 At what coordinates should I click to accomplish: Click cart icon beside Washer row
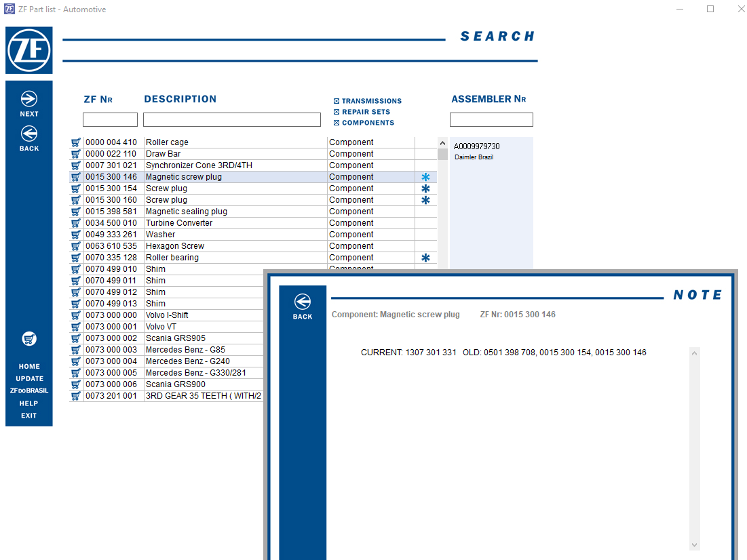coord(76,235)
